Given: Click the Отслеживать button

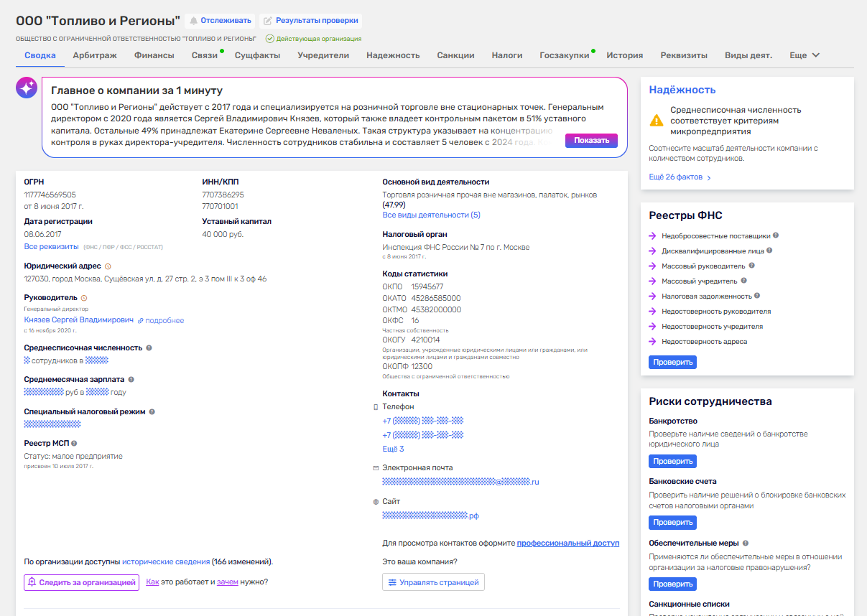Looking at the screenshot, I should pyautogui.click(x=220, y=21).
